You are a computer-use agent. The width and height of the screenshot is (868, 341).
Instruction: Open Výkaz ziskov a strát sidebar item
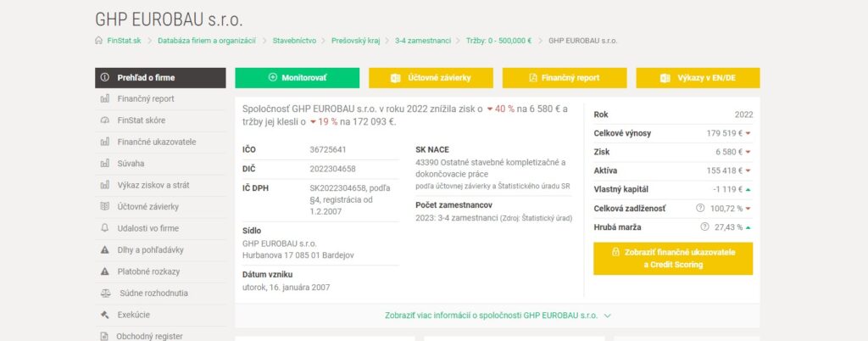tap(160, 186)
